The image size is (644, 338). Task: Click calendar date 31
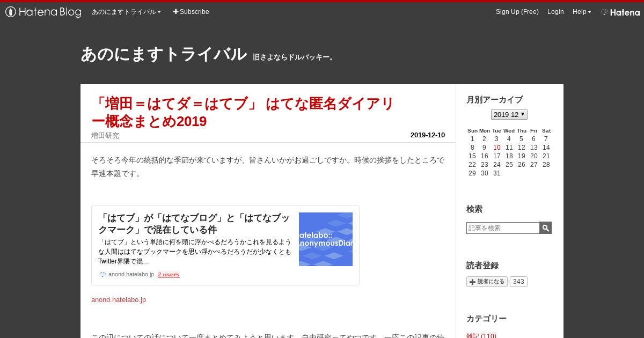tap(497, 173)
